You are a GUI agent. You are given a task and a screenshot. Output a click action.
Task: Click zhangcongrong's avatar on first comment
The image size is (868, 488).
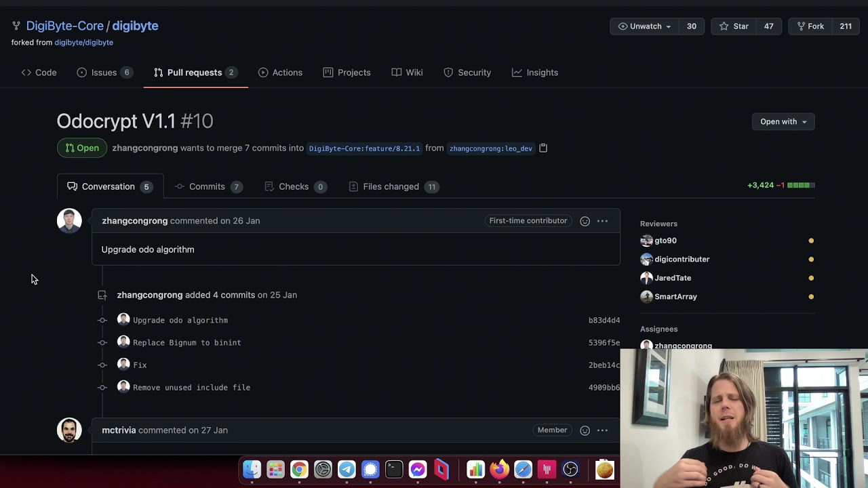pyautogui.click(x=69, y=221)
